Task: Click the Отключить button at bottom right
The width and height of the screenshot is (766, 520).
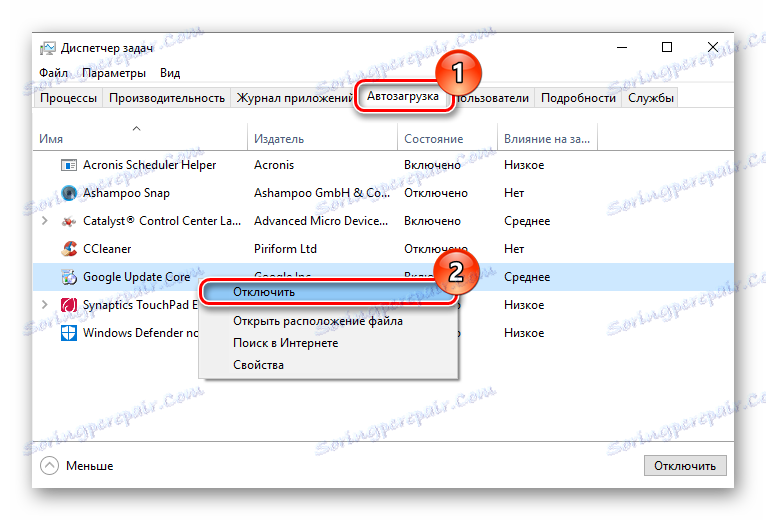Action: (x=685, y=466)
